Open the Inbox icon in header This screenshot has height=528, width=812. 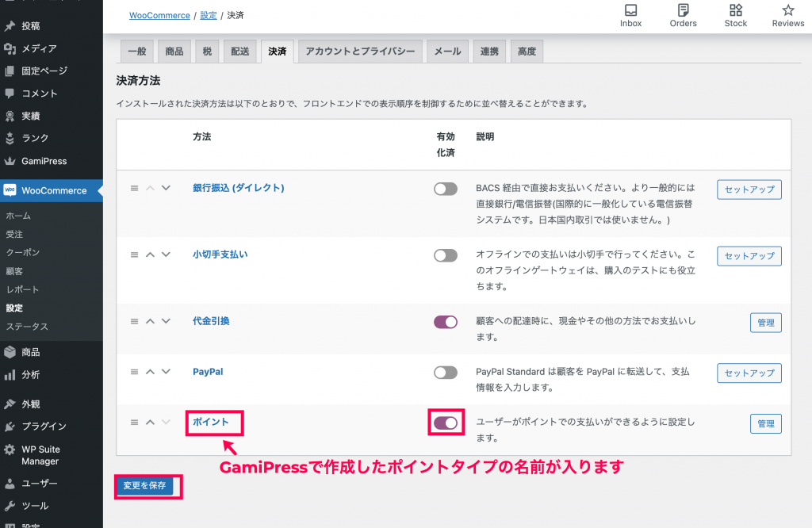tap(630, 10)
